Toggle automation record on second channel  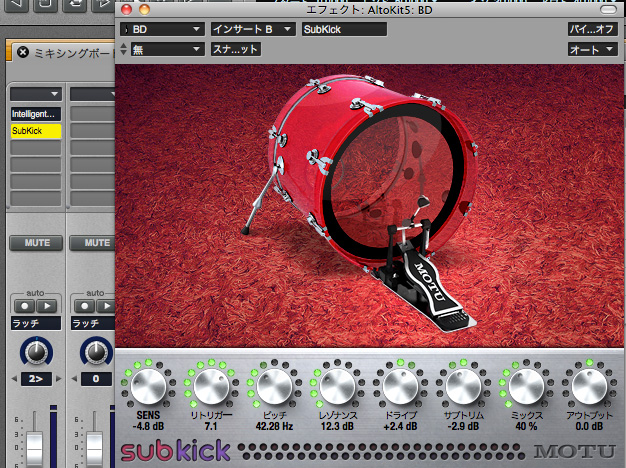click(84, 306)
